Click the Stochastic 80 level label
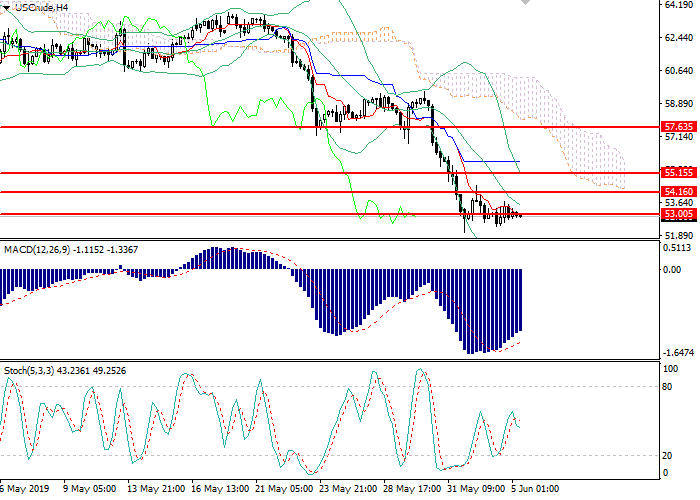Screen dimensions: 700x500 tap(668, 386)
